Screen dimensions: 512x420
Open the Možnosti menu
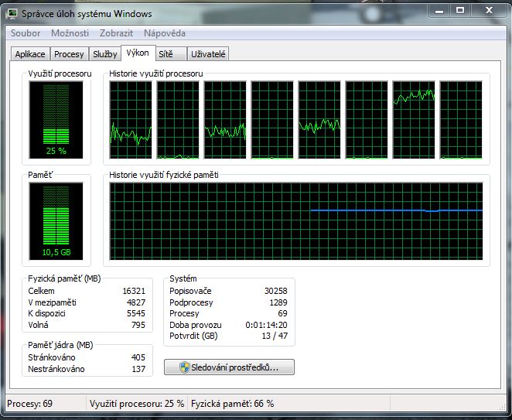70,33
